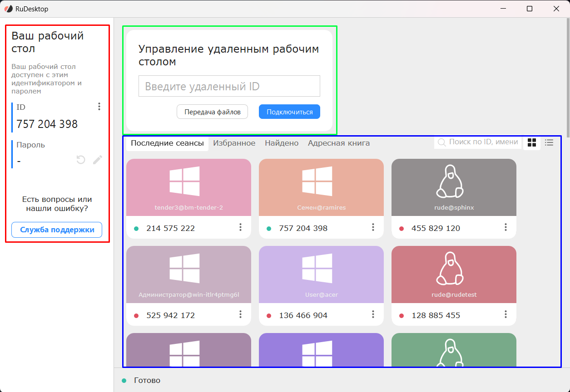Click the green Готово status indicator dot

124,381
